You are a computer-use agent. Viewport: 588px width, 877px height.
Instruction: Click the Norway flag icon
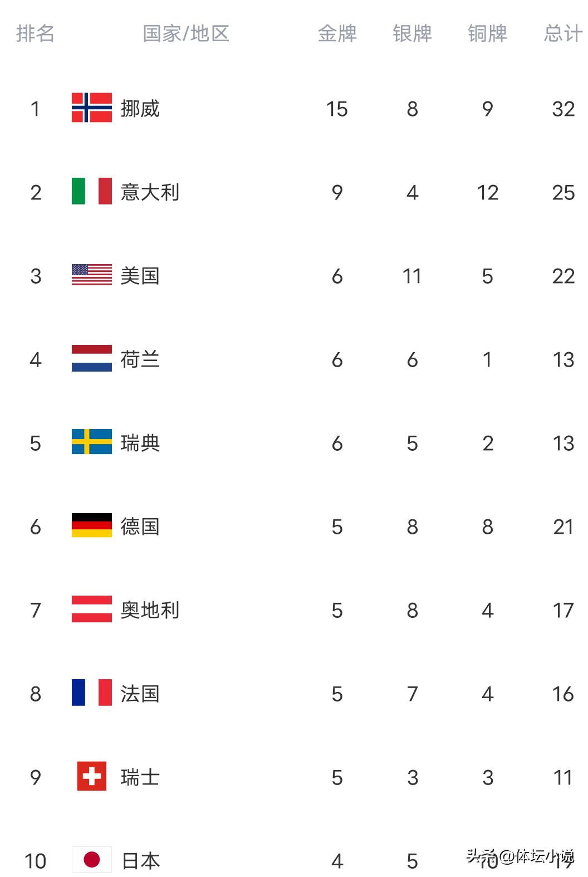(92, 108)
